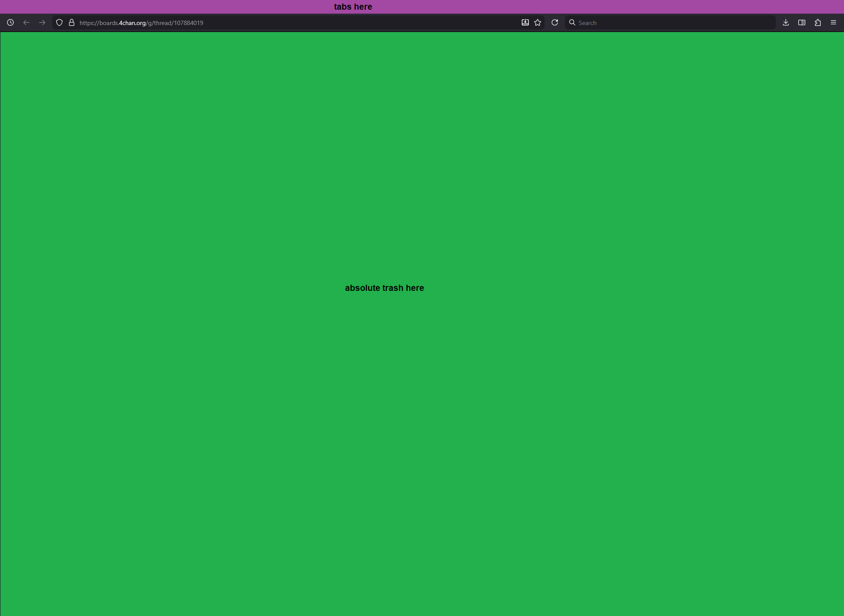Bookmark this page with the star
The image size is (844, 616).
[x=538, y=22]
